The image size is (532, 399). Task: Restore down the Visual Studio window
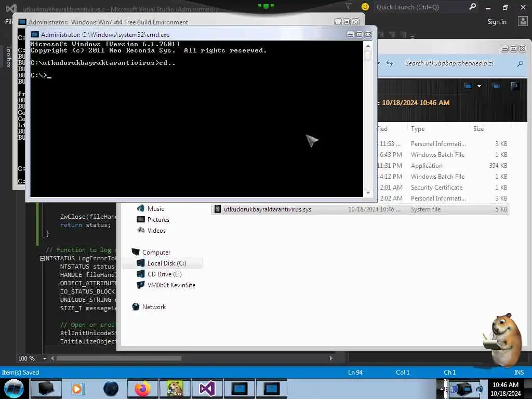[506, 7]
